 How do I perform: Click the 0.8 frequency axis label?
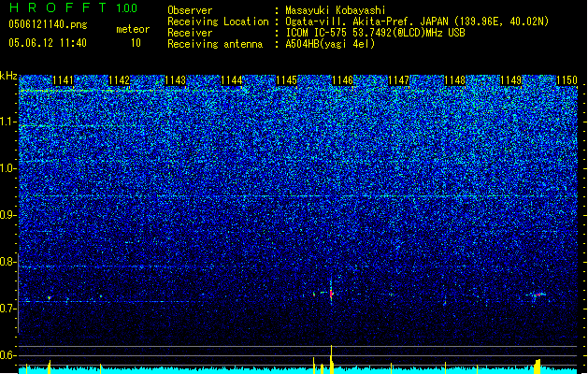click(x=8, y=262)
